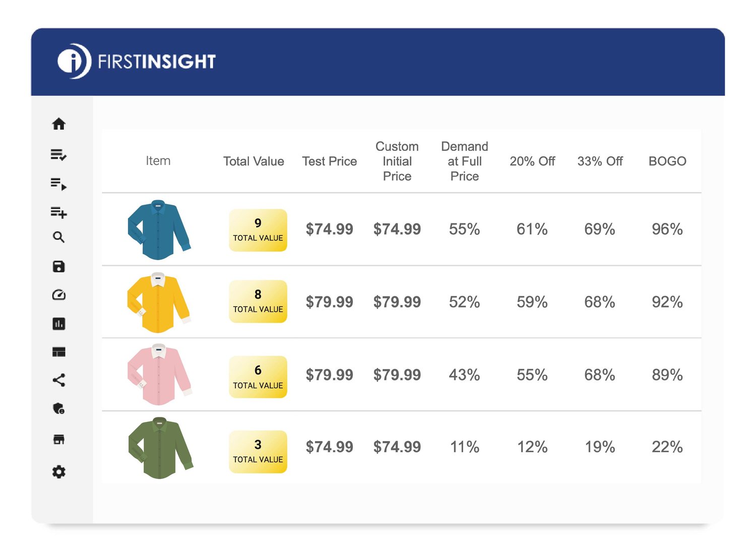Click the Share icon
Image resolution: width=756 pixels, height=553 pixels.
pyautogui.click(x=59, y=381)
